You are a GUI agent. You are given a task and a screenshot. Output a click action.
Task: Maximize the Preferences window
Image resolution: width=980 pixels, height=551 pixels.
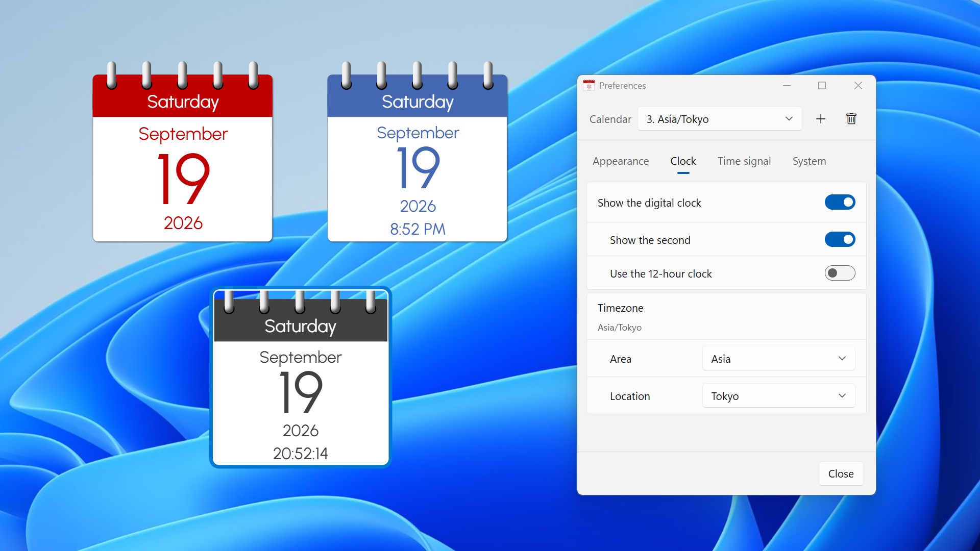(822, 86)
